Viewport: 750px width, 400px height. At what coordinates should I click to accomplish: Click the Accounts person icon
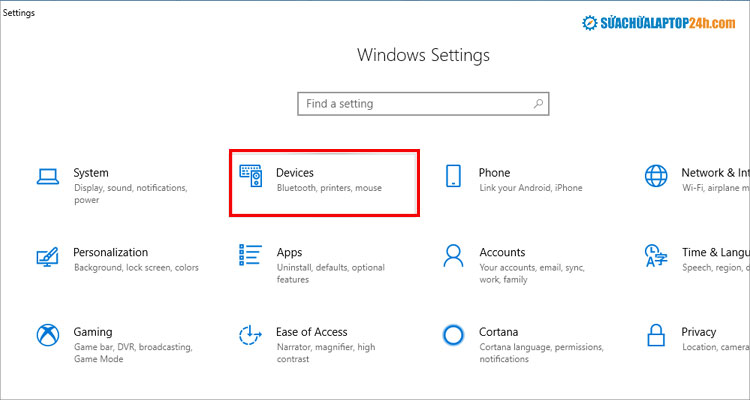453,256
